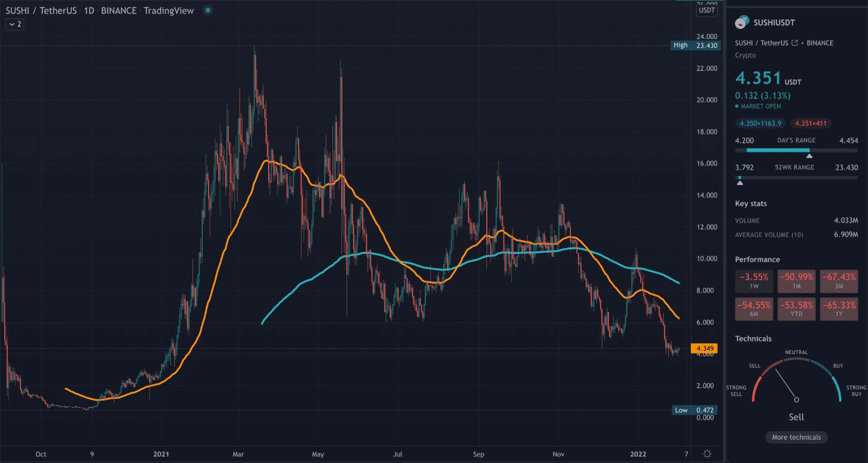Click the 10.000 tick on price axis
Viewport: 868px width, 463px height.
pyautogui.click(x=706, y=258)
